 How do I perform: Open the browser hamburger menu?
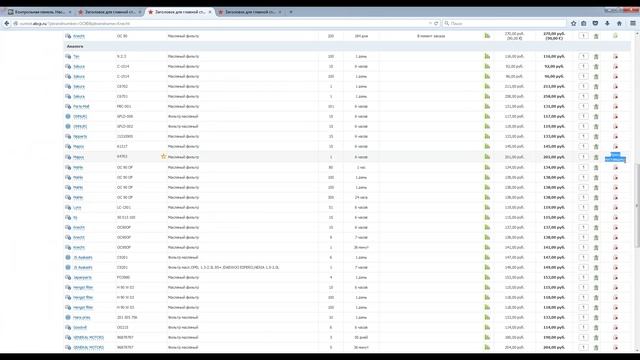(633, 24)
